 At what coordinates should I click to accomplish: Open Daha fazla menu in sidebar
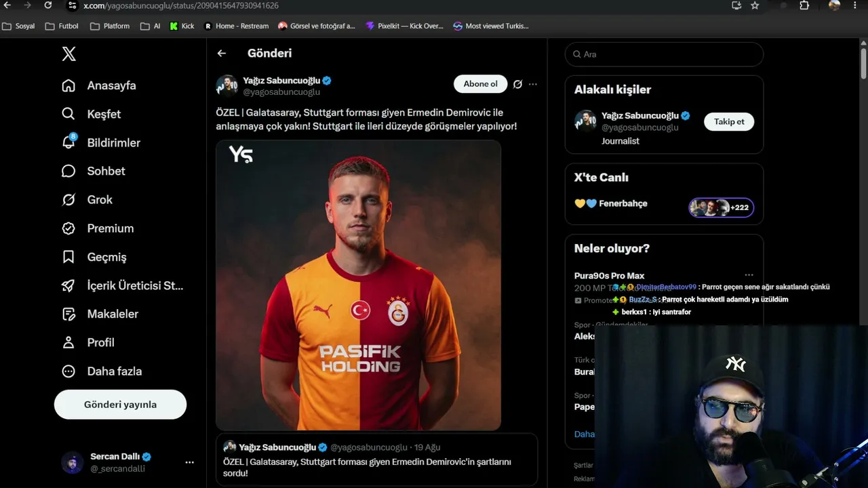tap(102, 371)
